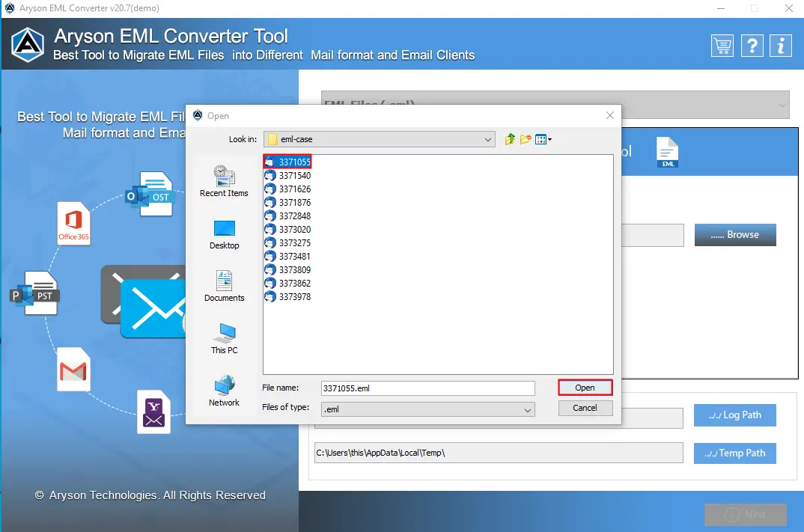Screen dimensions: 804x532
Task: Close the Open dialog
Action: [x=609, y=115]
